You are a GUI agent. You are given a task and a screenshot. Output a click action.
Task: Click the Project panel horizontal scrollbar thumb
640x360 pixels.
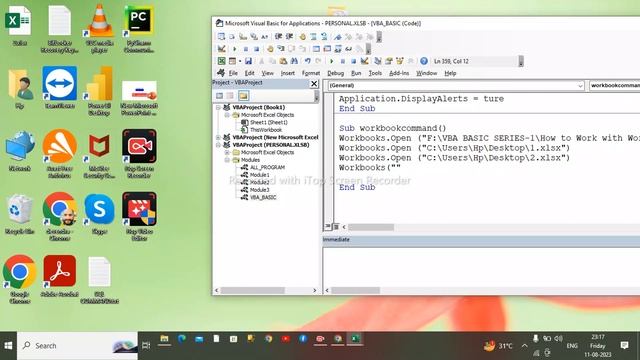253,290
